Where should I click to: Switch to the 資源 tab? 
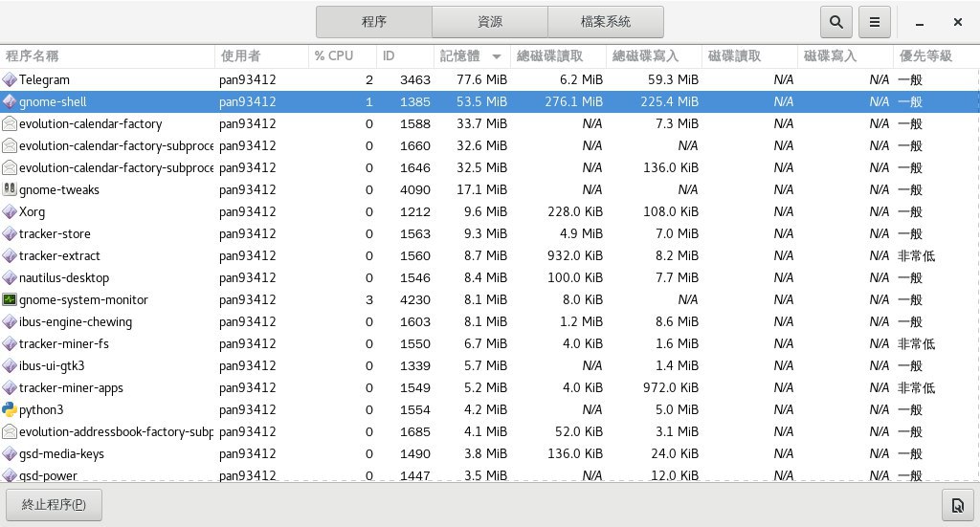pyautogui.click(x=489, y=22)
